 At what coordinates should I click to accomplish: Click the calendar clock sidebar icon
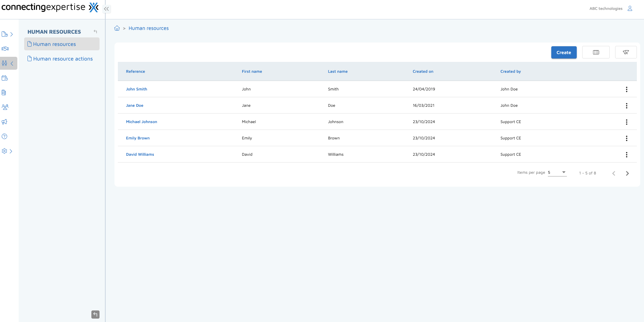5,78
